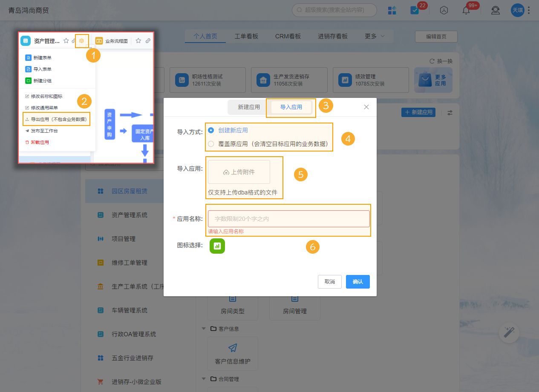This screenshot has width=539, height=392.
Task: Click the 应用名称 input field
Action: [288, 218]
